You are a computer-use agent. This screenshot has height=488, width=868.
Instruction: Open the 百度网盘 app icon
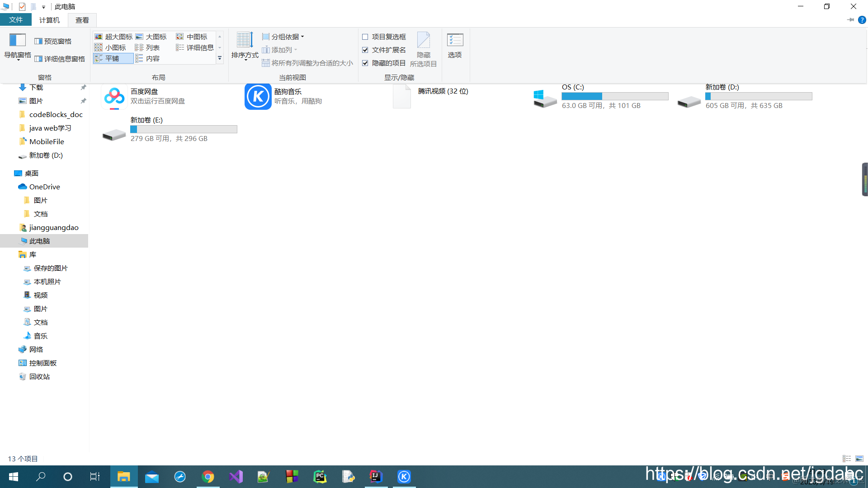point(114,96)
